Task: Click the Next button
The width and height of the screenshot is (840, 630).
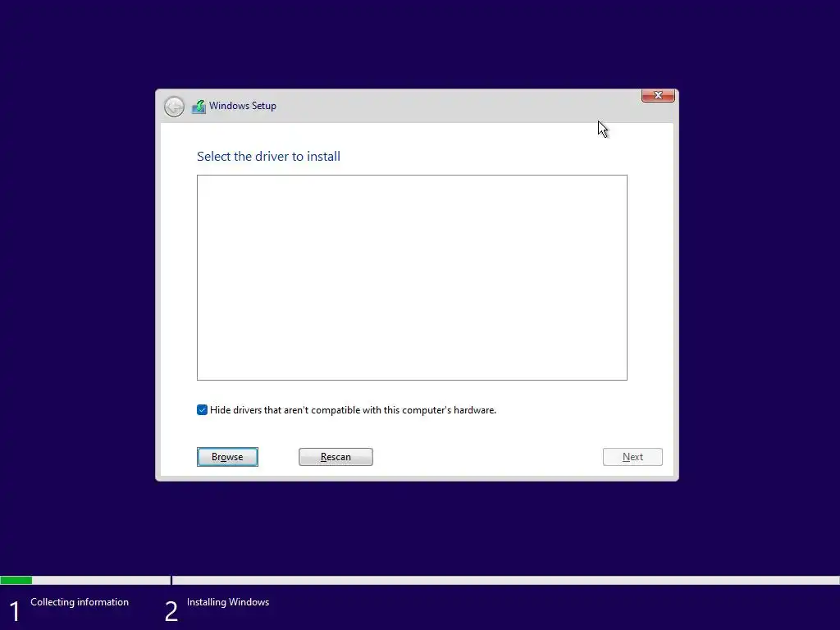Action: coord(632,457)
